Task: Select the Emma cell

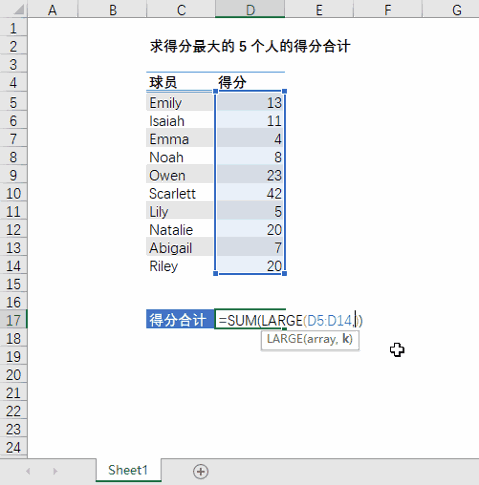Action: point(180,139)
